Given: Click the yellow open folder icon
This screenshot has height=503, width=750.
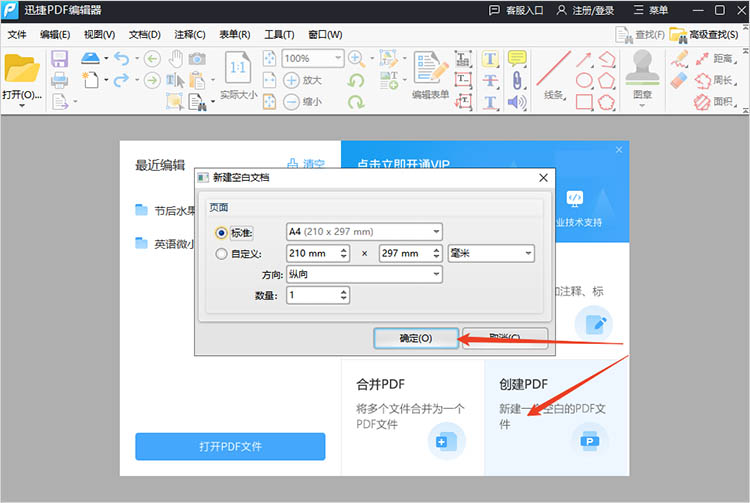Looking at the screenshot, I should click(x=22, y=69).
